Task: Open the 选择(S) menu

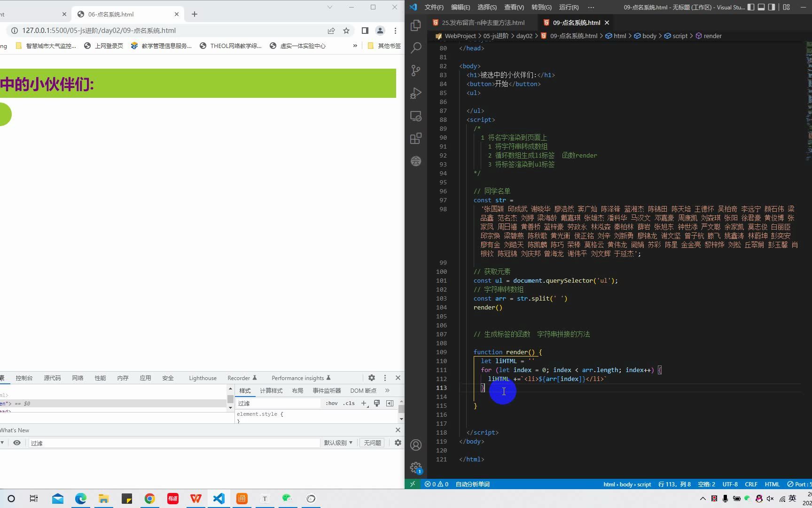Action: tap(487, 7)
